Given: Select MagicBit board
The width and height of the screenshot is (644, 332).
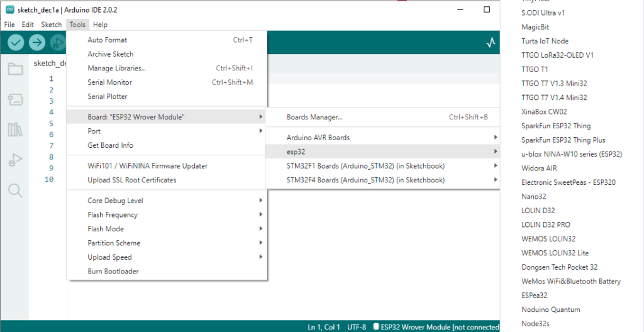Looking at the screenshot, I should pyautogui.click(x=535, y=27).
